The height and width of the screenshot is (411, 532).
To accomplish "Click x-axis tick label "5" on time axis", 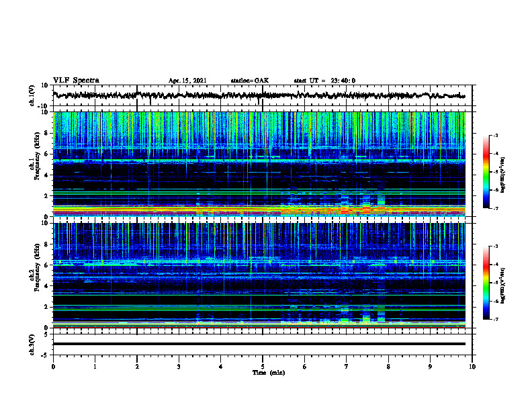I will click(263, 367).
